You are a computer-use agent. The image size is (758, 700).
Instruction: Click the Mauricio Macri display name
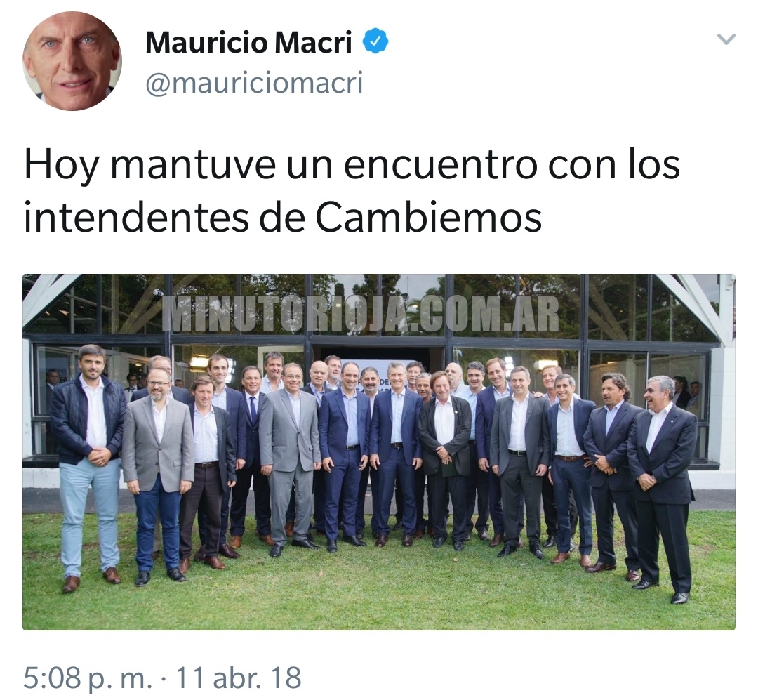point(248,42)
